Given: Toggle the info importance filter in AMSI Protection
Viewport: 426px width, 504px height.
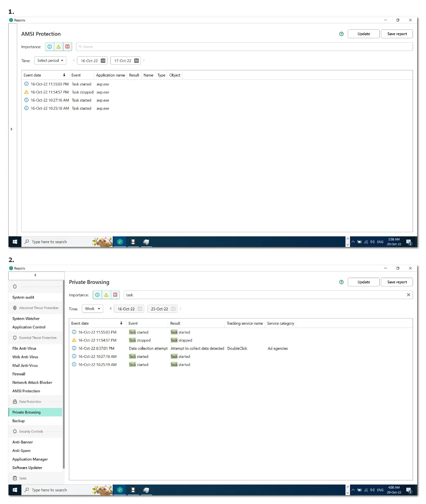Looking at the screenshot, I should click(x=50, y=47).
